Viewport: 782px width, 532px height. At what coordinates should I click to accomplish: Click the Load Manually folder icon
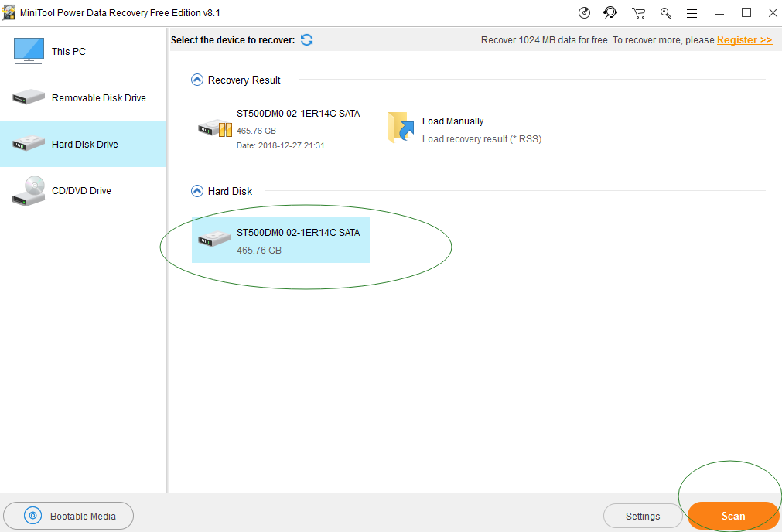[400, 128]
